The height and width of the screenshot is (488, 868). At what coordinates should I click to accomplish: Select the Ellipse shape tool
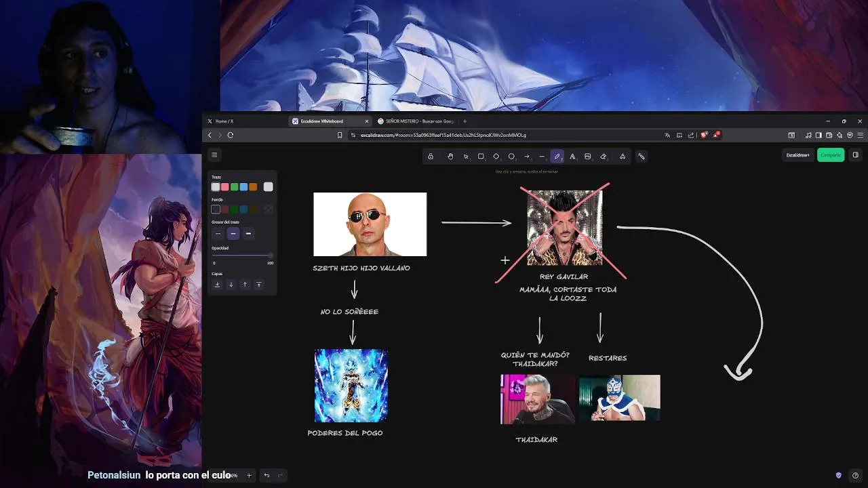point(511,157)
